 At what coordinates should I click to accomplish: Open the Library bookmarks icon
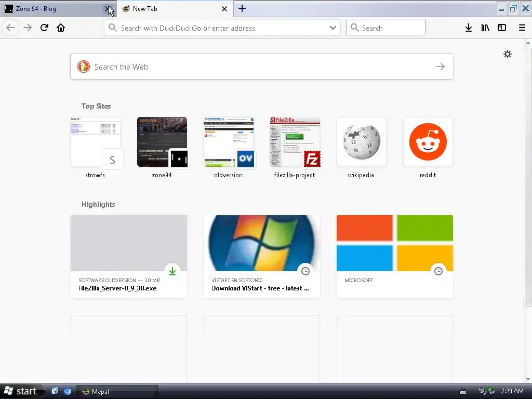[x=485, y=28]
